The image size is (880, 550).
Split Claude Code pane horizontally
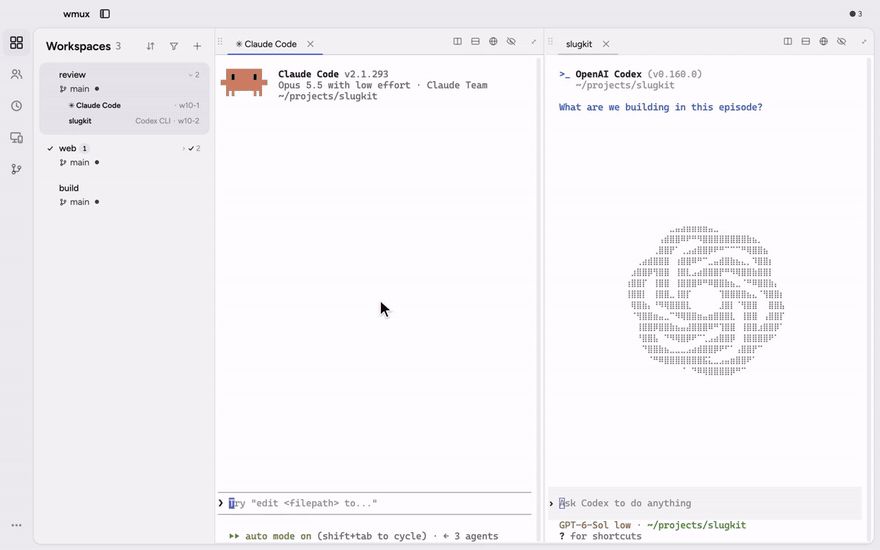(x=475, y=42)
